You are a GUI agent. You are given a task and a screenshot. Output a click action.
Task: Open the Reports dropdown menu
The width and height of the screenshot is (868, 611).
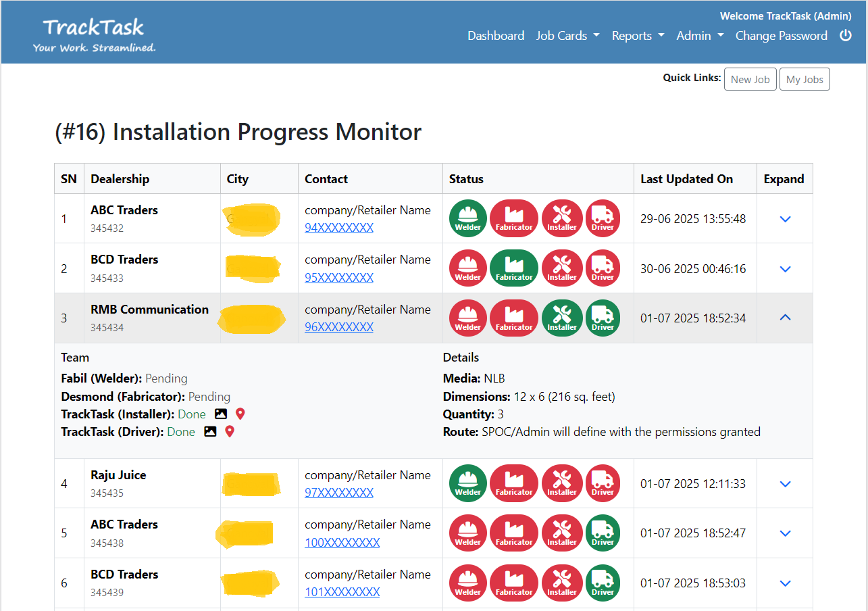[638, 36]
